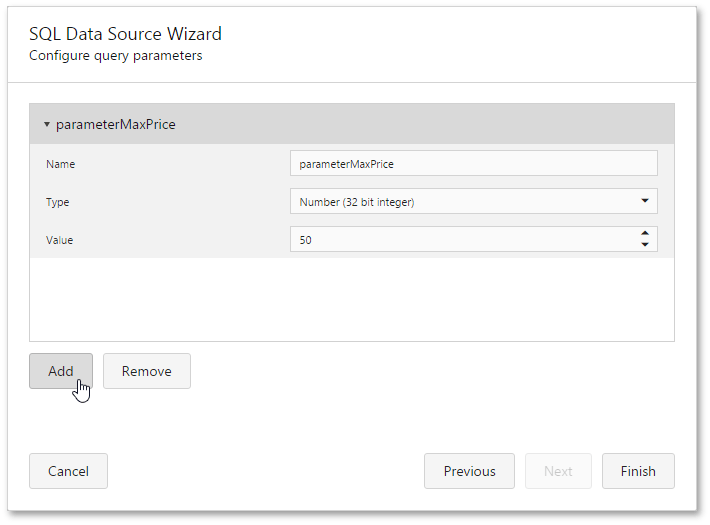Decrease the Value with down arrow
This screenshot has width=710, height=525.
(x=645, y=245)
